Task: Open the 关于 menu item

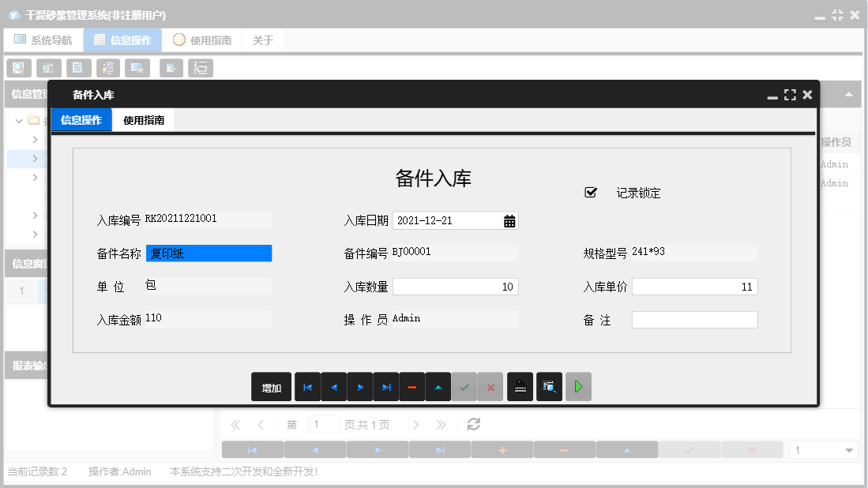Action: coord(262,39)
